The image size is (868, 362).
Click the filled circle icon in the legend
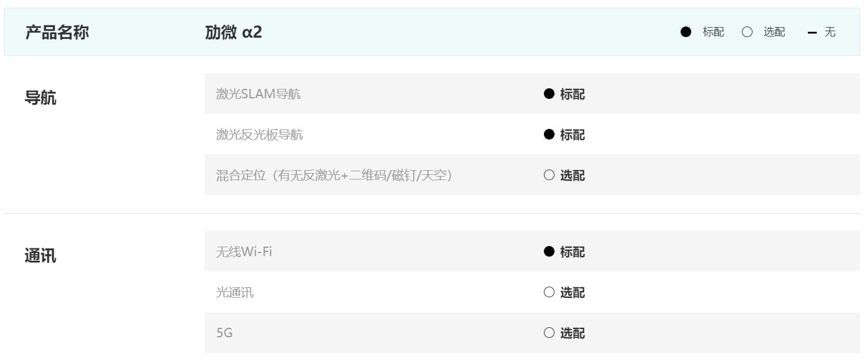(x=686, y=32)
